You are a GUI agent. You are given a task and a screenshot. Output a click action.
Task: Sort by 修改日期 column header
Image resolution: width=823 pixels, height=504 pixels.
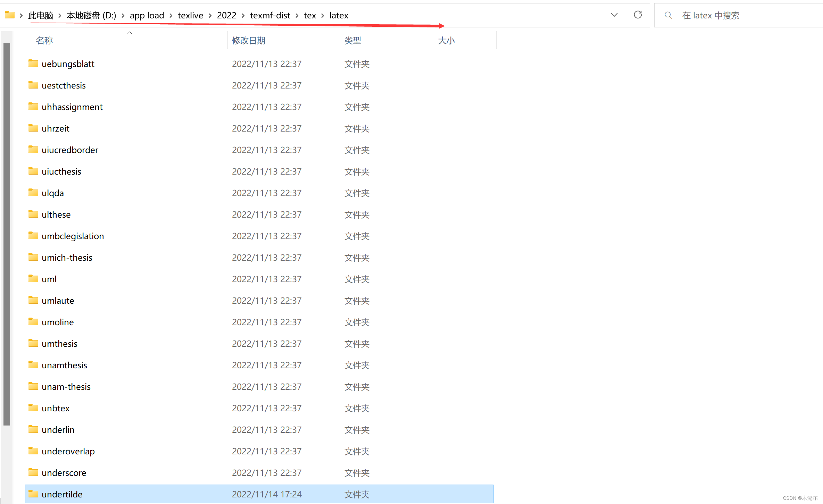[x=249, y=41]
